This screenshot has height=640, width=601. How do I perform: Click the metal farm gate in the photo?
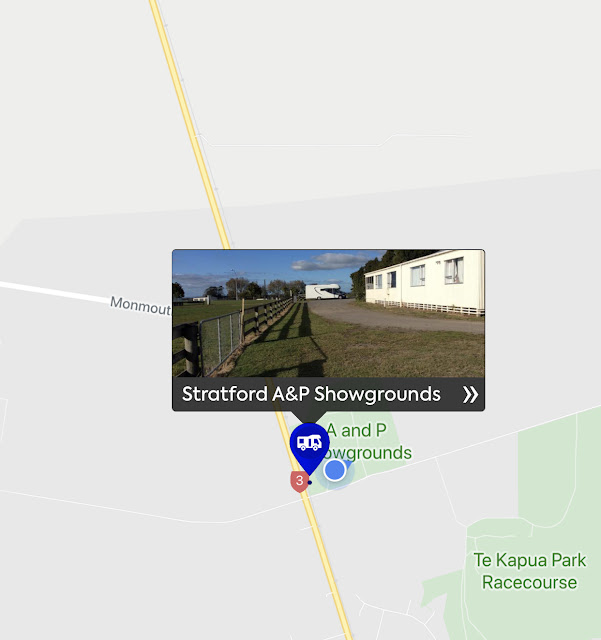[220, 341]
